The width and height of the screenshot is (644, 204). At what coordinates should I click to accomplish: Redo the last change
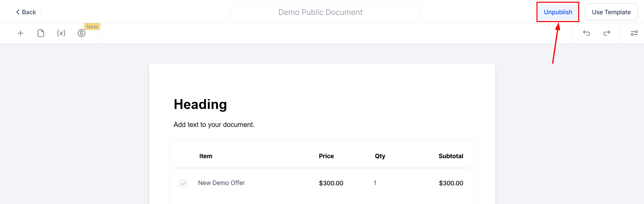(x=607, y=33)
